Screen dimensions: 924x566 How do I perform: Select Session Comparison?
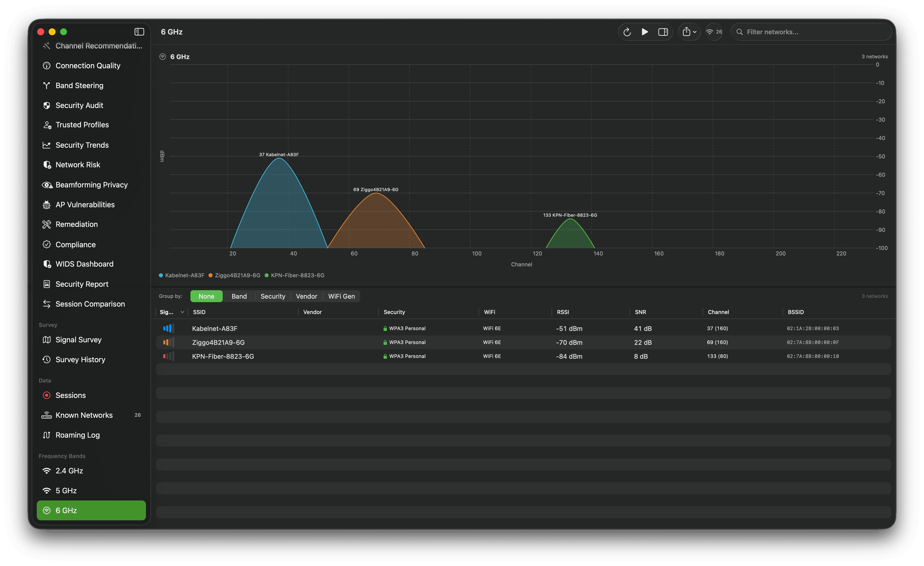92,304
